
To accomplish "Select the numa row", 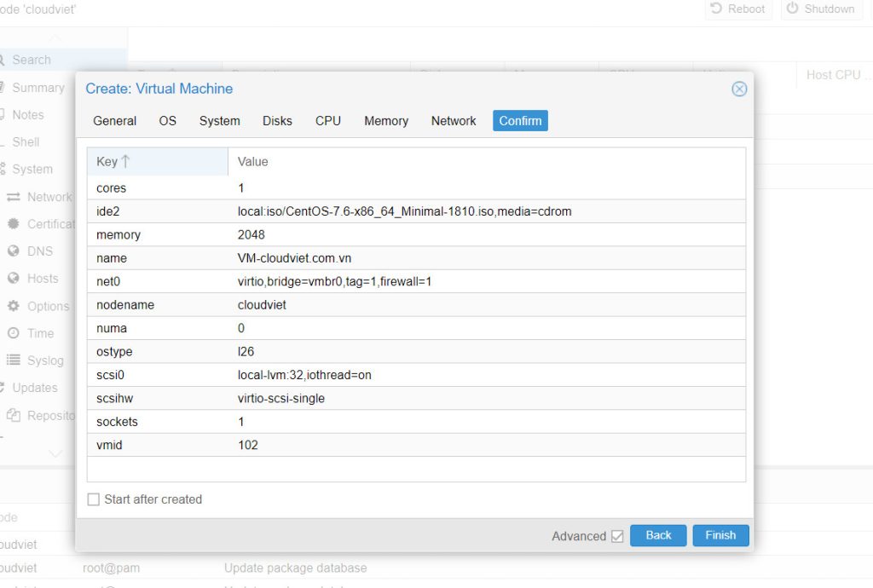I will pos(416,328).
